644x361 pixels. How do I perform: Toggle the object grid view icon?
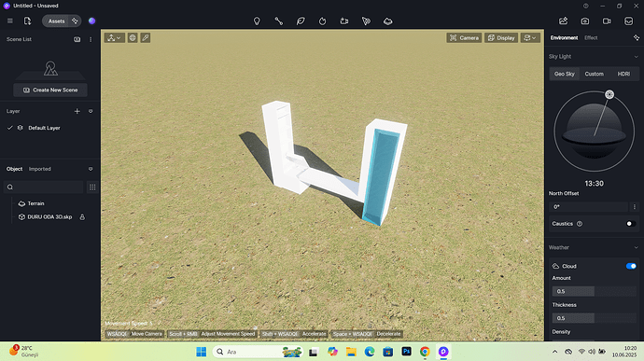click(x=92, y=187)
